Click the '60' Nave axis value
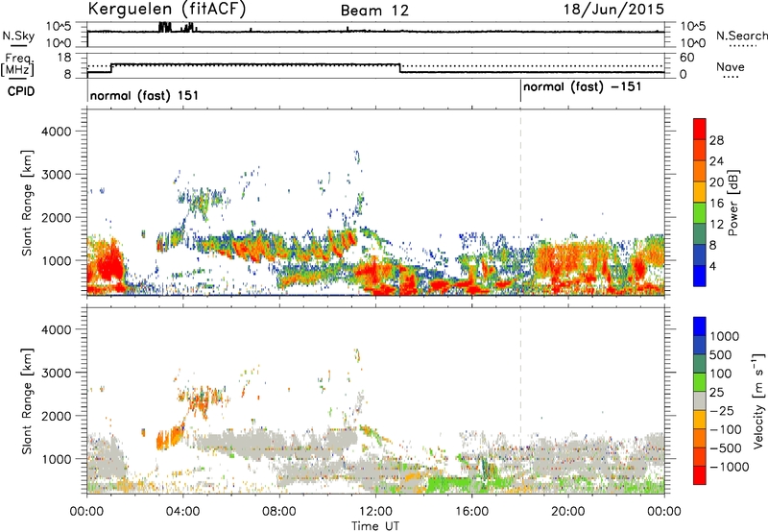Screen dimensions: 768x532 click(686, 58)
